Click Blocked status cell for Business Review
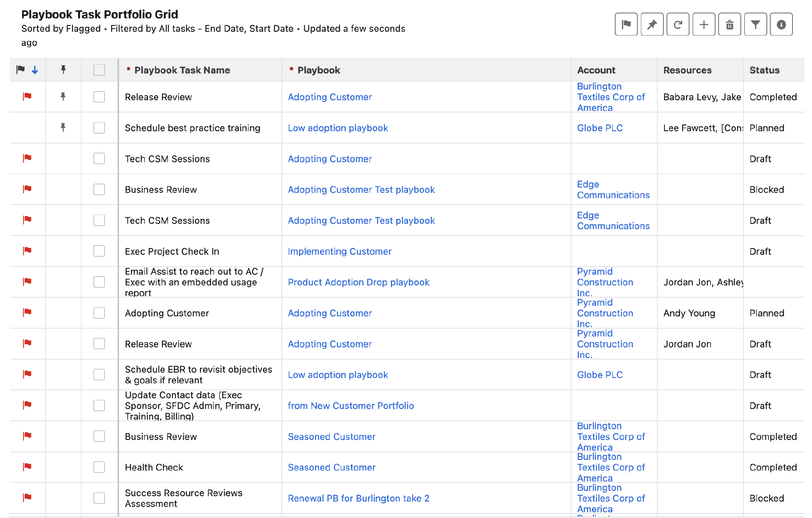812x518 pixels. [x=766, y=189]
